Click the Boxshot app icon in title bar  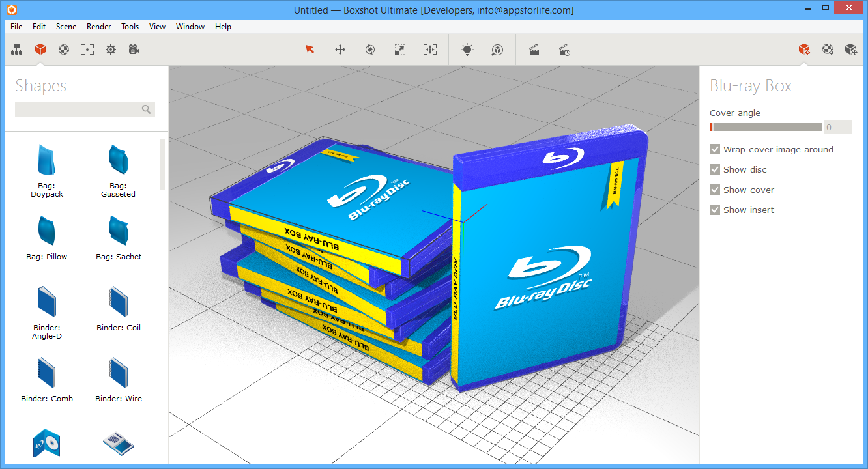(x=12, y=10)
